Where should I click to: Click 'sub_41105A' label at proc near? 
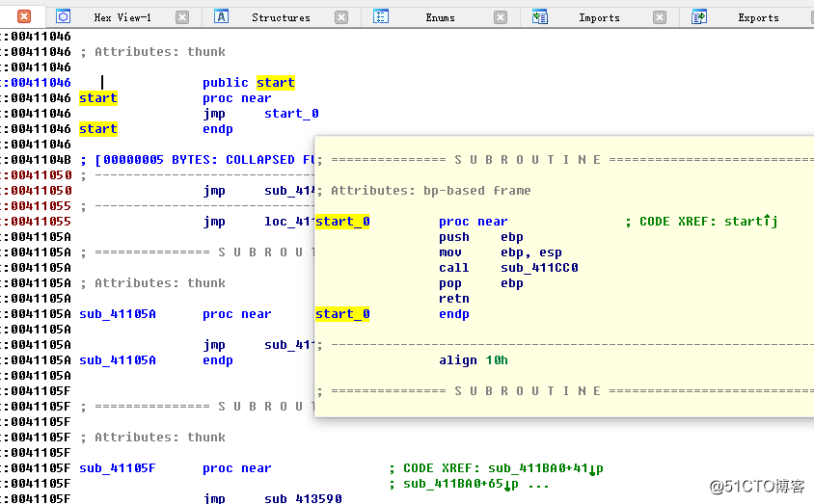(x=118, y=314)
